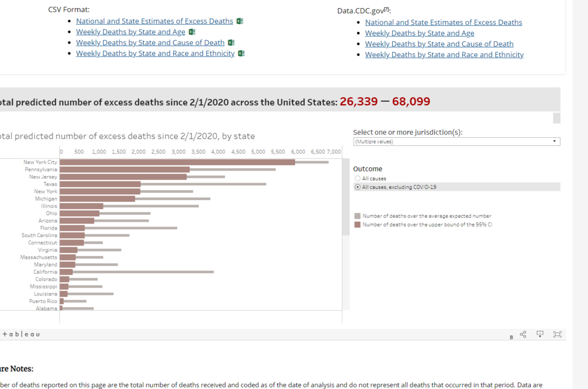Click the Puerto Rico label
The image size is (588, 389).
point(43,301)
